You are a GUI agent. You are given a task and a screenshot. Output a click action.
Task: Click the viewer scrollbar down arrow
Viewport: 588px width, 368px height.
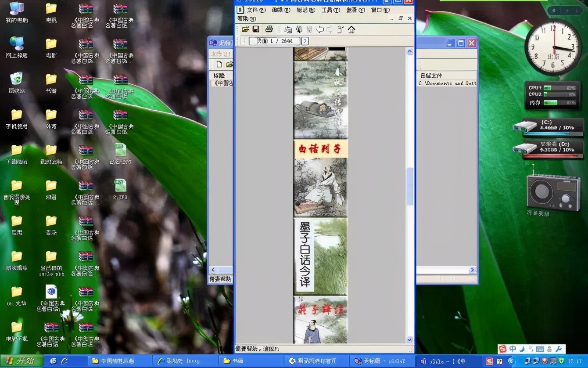[410, 339]
